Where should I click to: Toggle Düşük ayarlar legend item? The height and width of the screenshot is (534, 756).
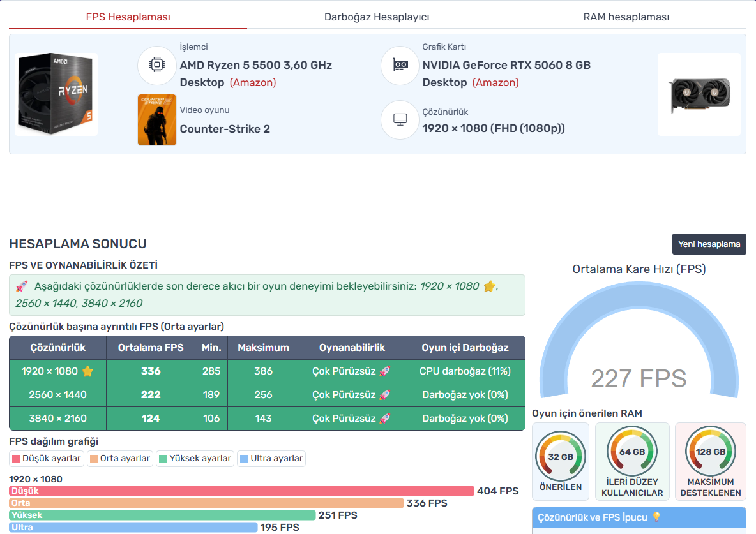46,458
